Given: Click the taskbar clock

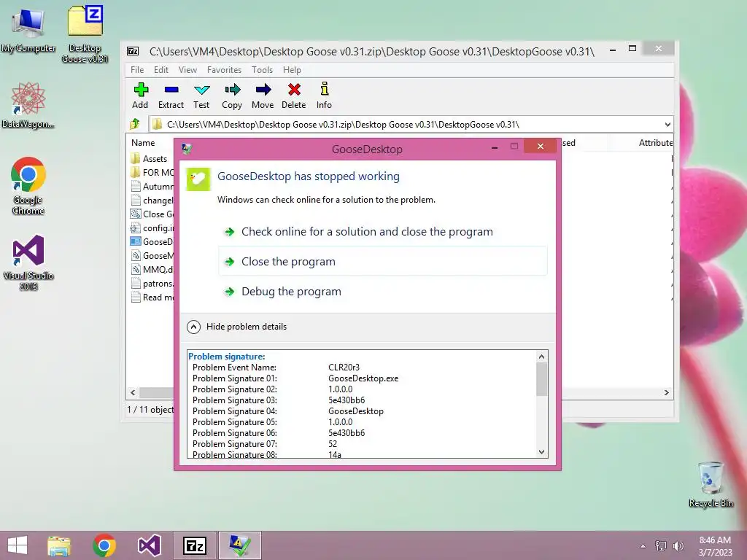Looking at the screenshot, I should pyautogui.click(x=715, y=546).
